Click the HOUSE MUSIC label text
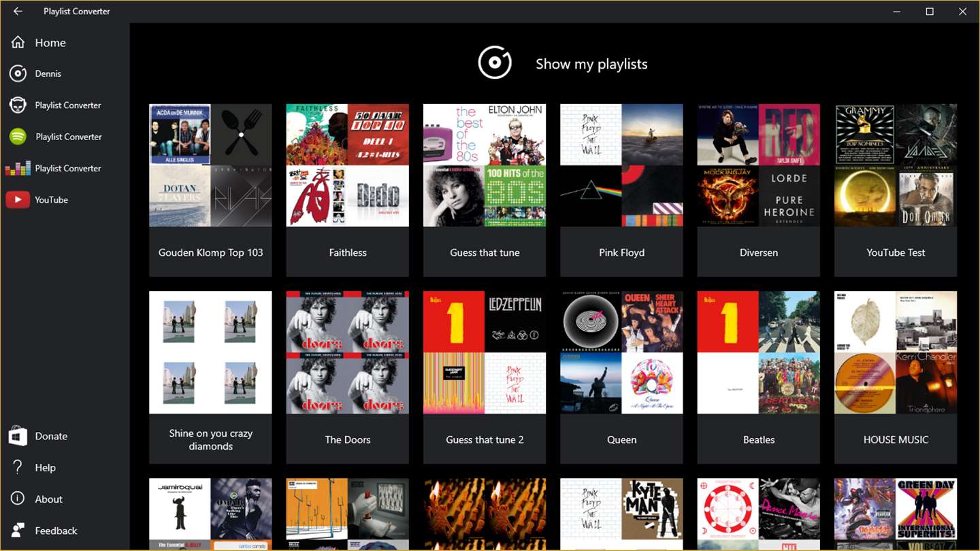980x551 pixels. pyautogui.click(x=896, y=439)
